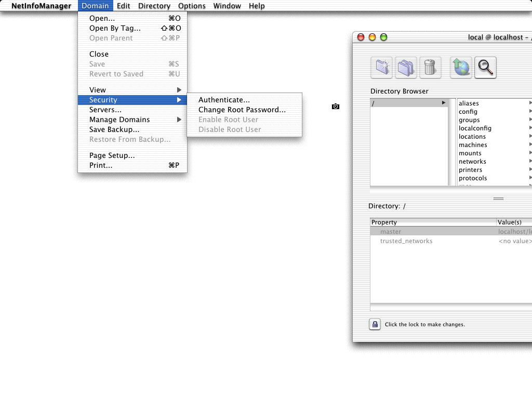Select networks directory in browser

tap(495, 162)
